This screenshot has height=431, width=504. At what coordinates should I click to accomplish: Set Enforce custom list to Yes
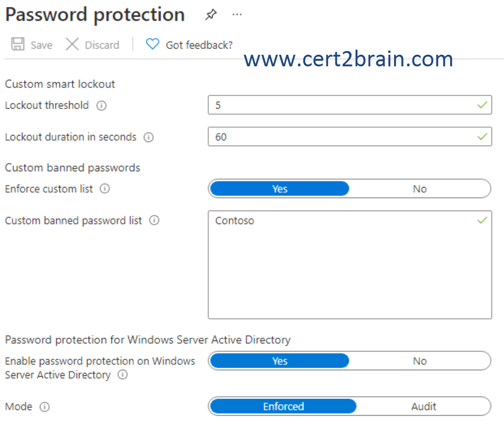[280, 189]
